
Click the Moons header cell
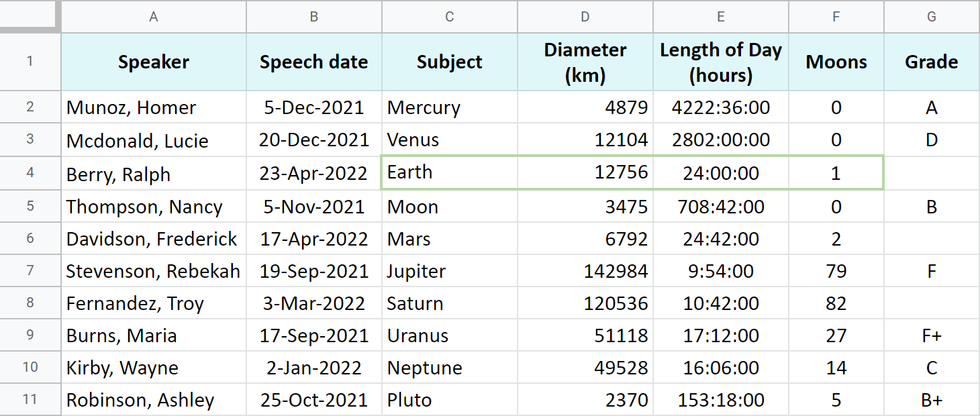tap(836, 62)
